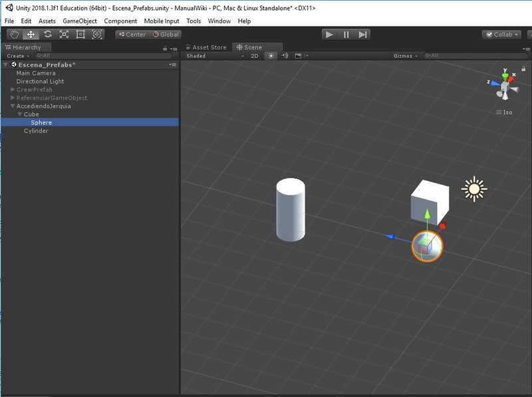Open the Window menu

pyautogui.click(x=219, y=21)
